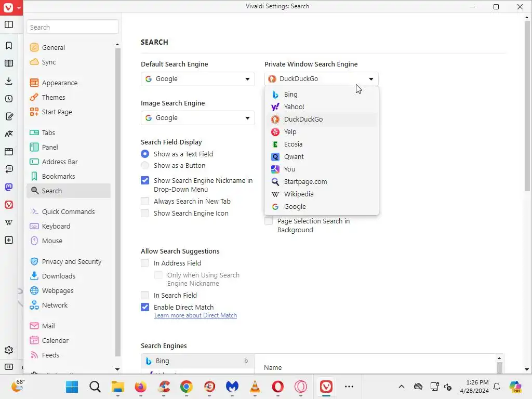Enable Page Selection Search in Background
This screenshot has width=532, height=399.
pyautogui.click(x=269, y=221)
